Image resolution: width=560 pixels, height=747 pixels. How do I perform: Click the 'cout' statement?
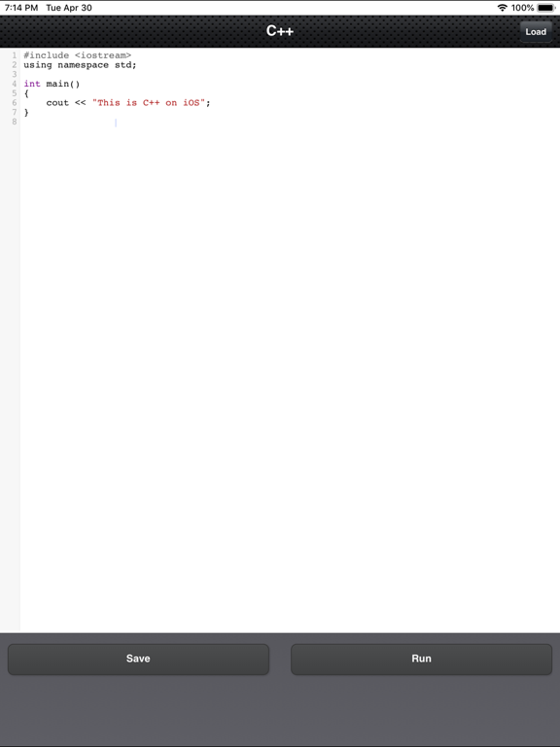(57, 103)
